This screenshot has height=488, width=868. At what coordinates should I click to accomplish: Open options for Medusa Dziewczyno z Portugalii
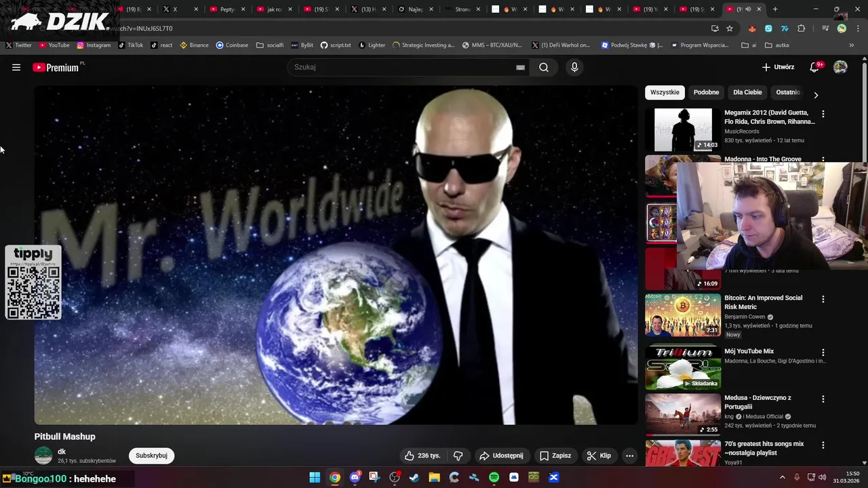tap(823, 399)
